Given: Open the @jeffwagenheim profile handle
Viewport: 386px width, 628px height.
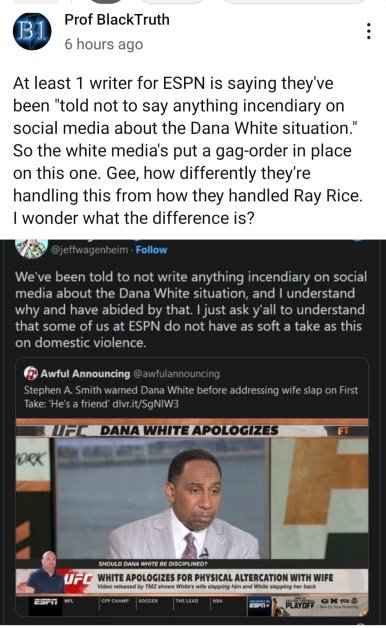Looking at the screenshot, I should pos(90,250).
